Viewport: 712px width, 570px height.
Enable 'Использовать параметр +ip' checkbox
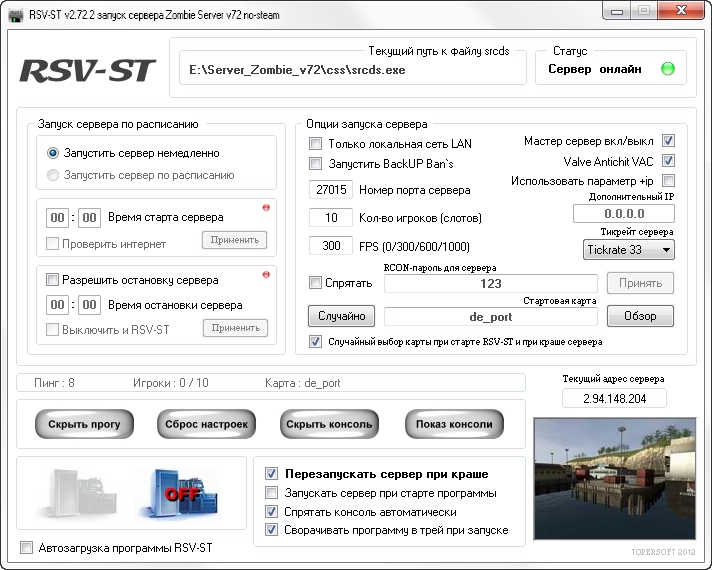point(668,181)
